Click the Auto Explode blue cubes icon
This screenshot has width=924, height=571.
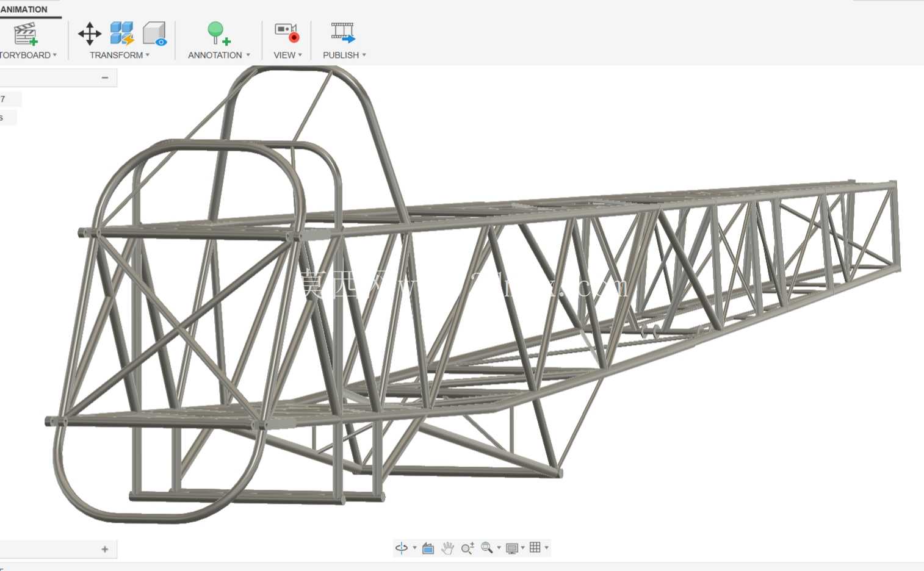[122, 34]
